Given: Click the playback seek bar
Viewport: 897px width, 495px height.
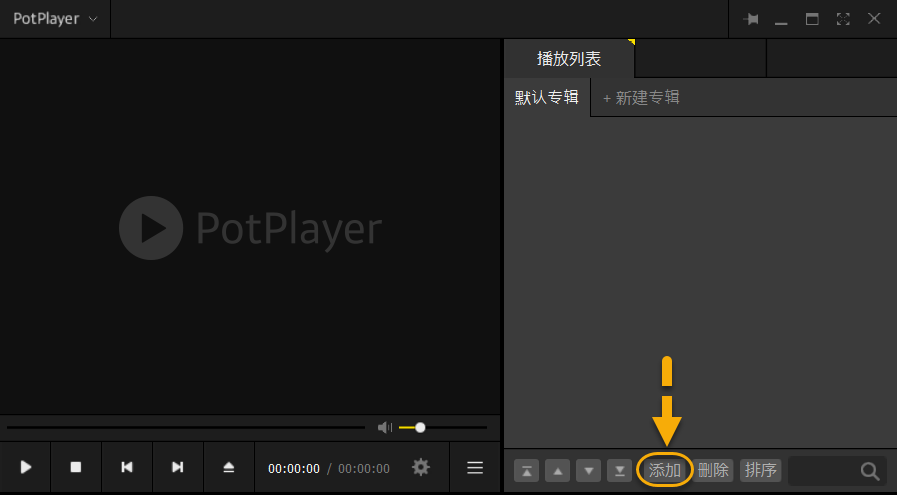Looking at the screenshot, I should [185, 427].
